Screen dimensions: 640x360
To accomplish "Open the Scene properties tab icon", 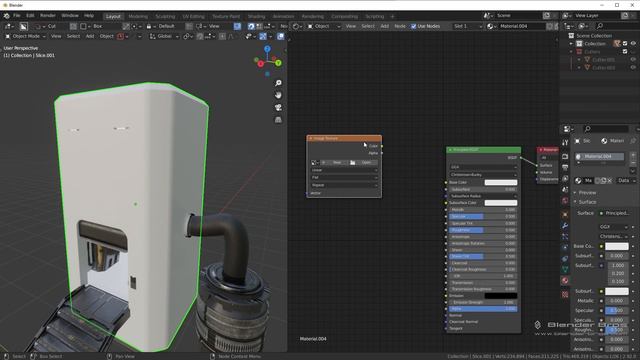I will coord(565,190).
